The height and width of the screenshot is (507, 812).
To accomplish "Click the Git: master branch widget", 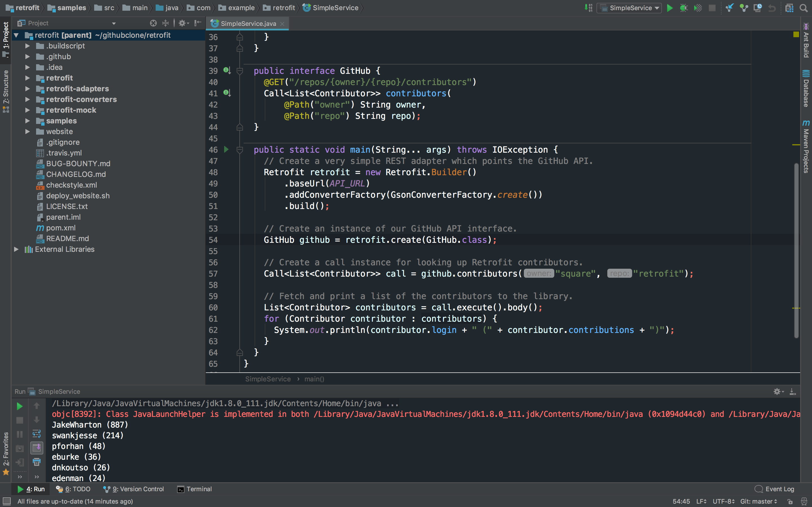I will click(x=758, y=501).
